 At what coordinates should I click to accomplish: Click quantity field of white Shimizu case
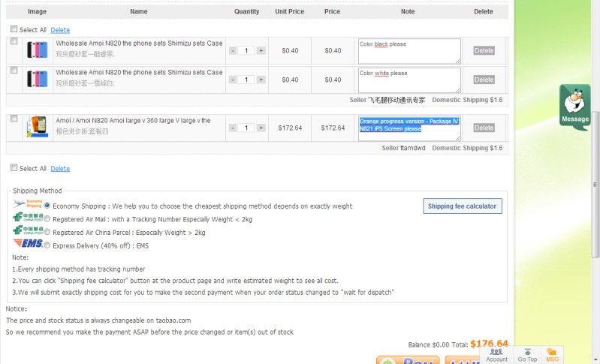click(246, 80)
